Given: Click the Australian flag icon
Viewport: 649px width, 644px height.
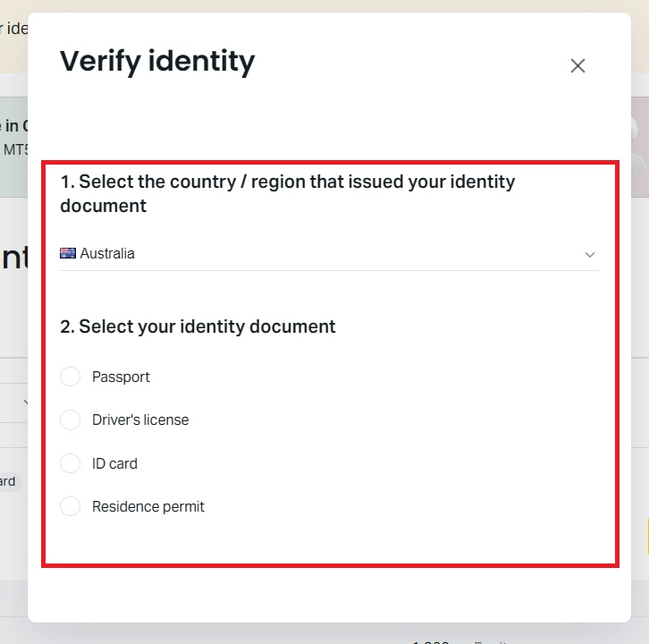Looking at the screenshot, I should pos(68,253).
